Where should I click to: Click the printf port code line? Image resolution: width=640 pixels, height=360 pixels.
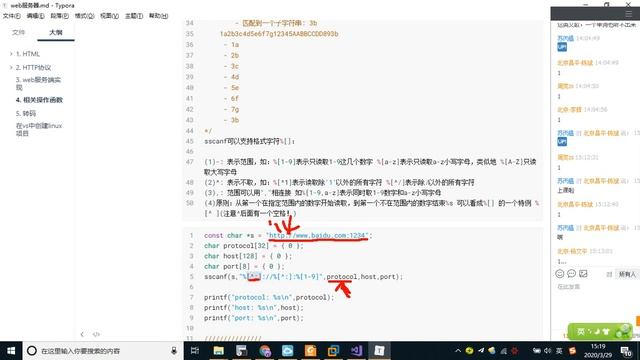pyautogui.click(x=254, y=318)
